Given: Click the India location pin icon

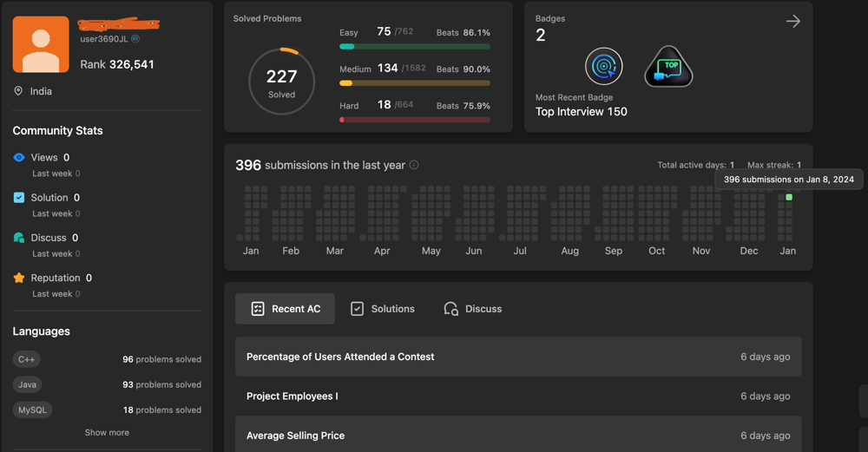Looking at the screenshot, I should click(18, 91).
